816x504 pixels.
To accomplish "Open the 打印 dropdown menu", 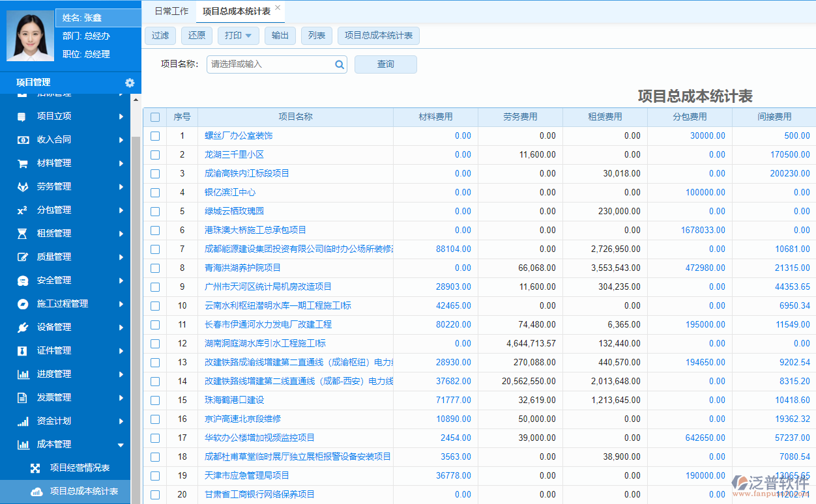I will pyautogui.click(x=237, y=36).
